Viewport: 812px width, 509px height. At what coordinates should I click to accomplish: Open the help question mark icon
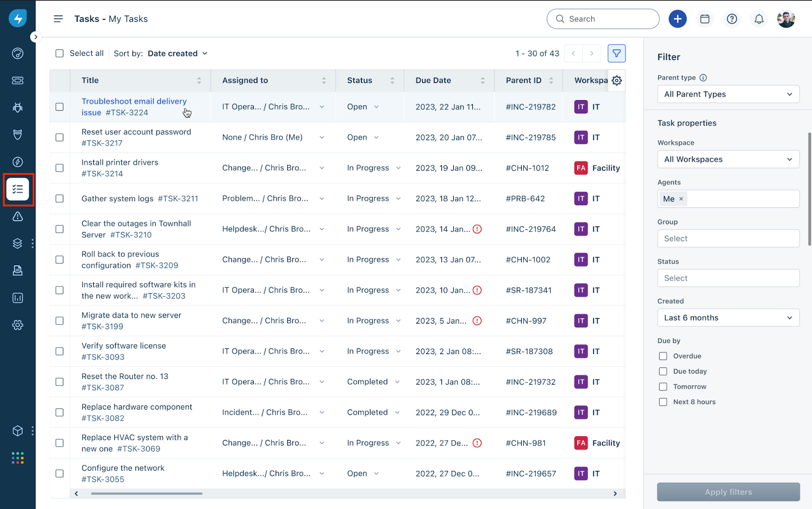coord(732,19)
